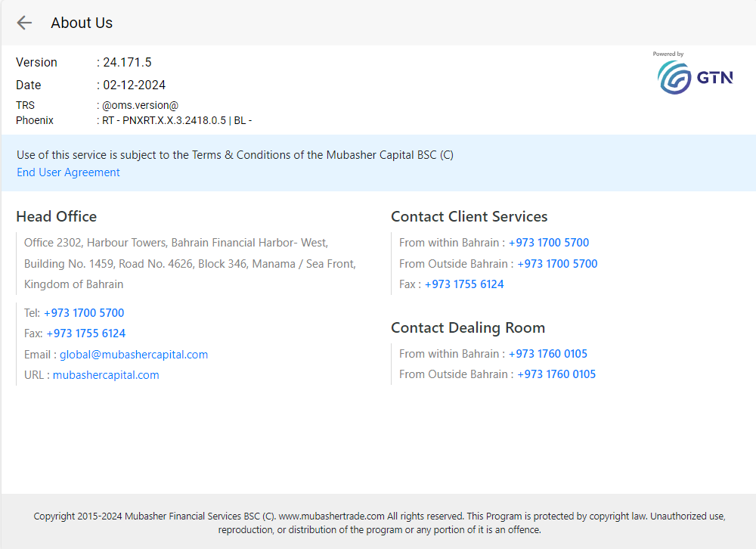Click Client Services within Bahrain phone number

[x=549, y=243]
